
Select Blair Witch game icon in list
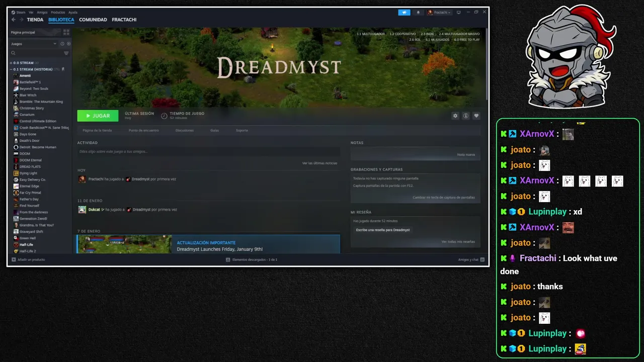click(x=16, y=95)
